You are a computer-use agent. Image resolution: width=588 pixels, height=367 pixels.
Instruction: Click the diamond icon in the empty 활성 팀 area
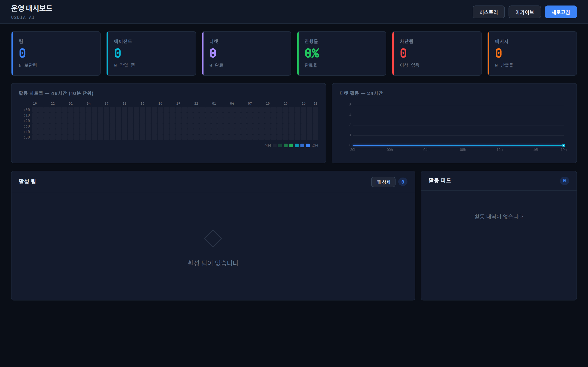click(x=213, y=238)
